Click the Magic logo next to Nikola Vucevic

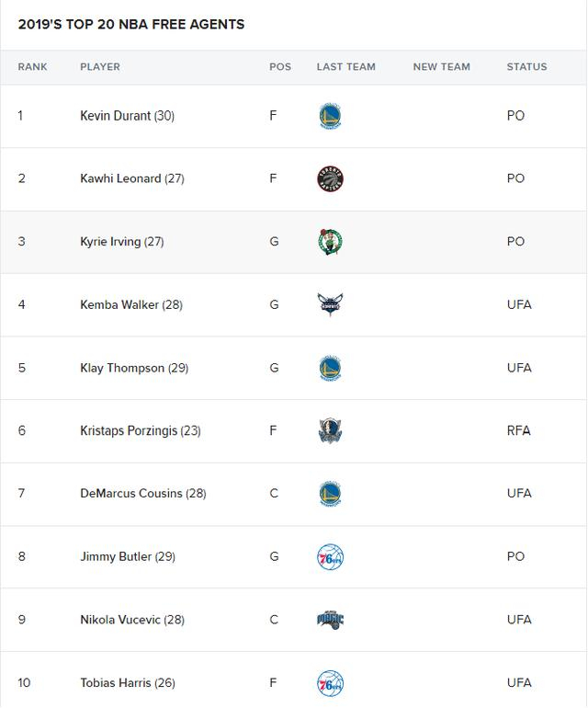pos(330,620)
